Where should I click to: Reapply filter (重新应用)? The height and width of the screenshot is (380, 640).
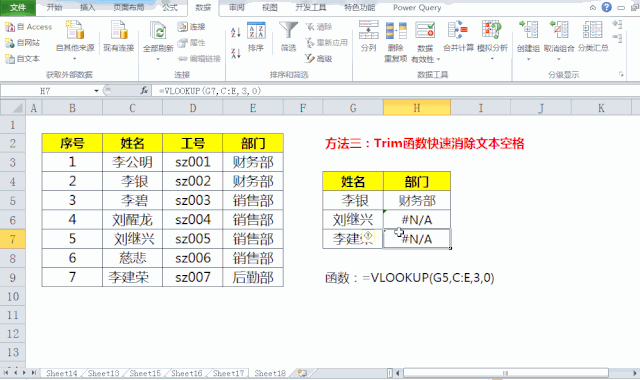click(327, 42)
